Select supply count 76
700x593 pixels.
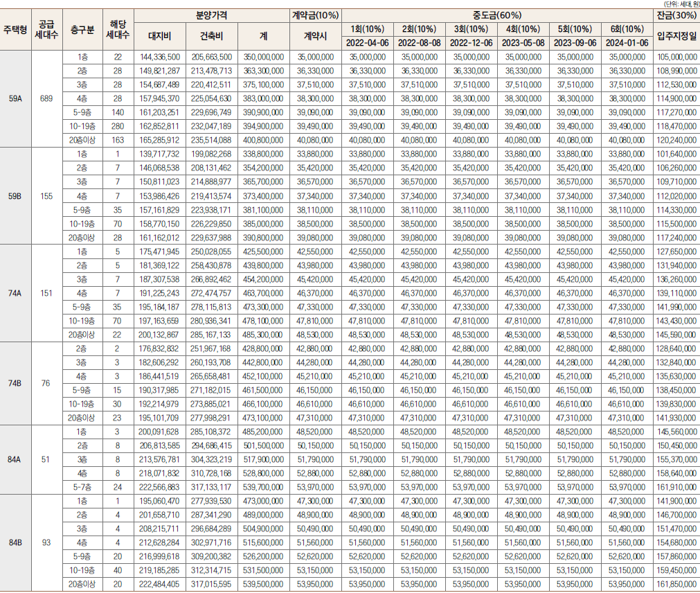pyautogui.click(x=46, y=383)
